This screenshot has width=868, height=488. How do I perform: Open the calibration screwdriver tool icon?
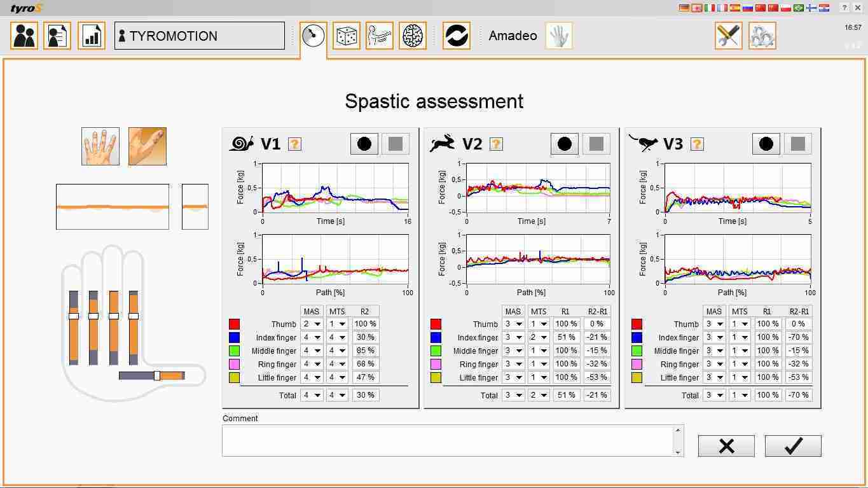click(727, 36)
